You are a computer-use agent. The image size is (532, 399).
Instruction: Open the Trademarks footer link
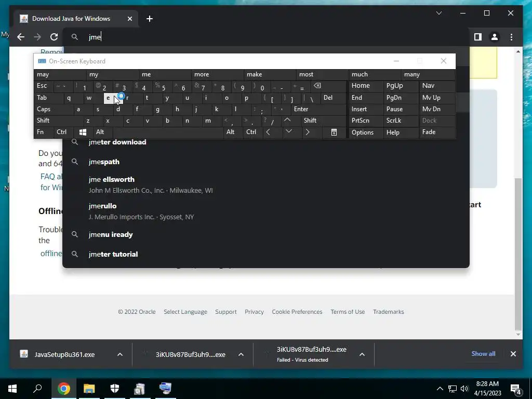pyautogui.click(x=389, y=312)
